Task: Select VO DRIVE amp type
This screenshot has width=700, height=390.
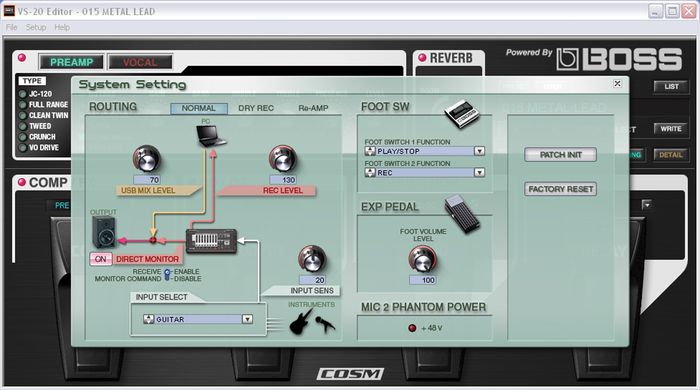Action: point(39,148)
